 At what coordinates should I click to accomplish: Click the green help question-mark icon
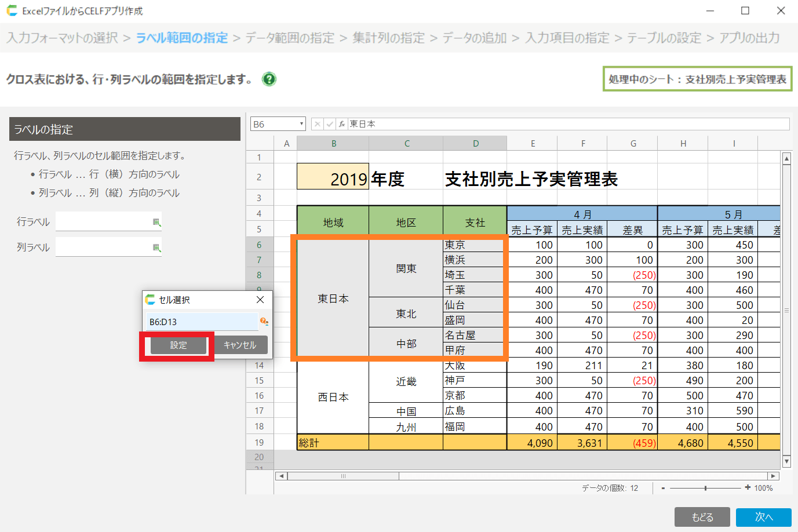click(269, 79)
